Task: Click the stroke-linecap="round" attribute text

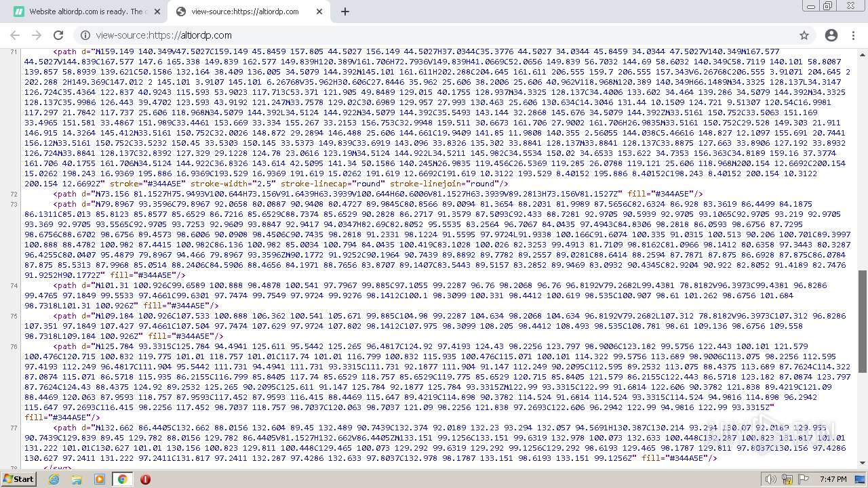Action: [x=332, y=184]
